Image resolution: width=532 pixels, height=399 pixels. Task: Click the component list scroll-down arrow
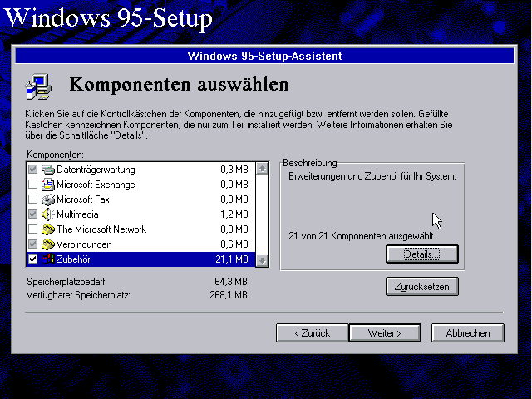(x=263, y=260)
